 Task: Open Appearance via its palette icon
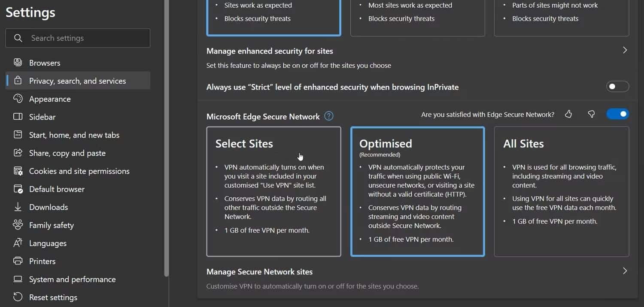18,99
